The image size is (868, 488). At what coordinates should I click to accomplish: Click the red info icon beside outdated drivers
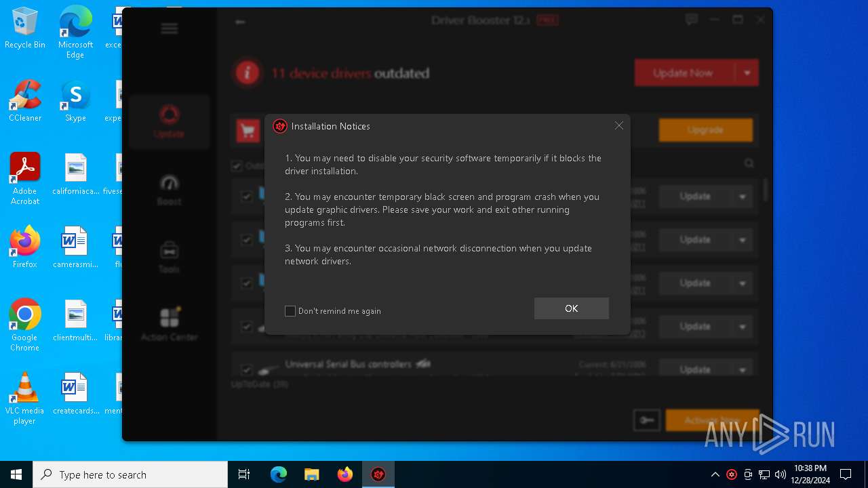tap(248, 73)
